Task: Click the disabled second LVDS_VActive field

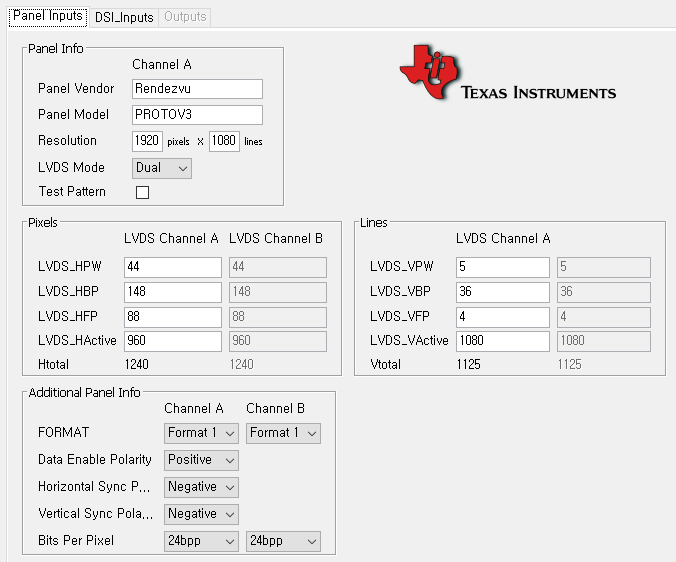Action: [x=604, y=341]
